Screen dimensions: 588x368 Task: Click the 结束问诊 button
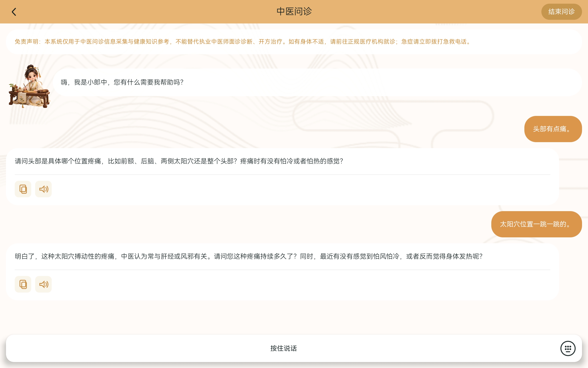561,12
